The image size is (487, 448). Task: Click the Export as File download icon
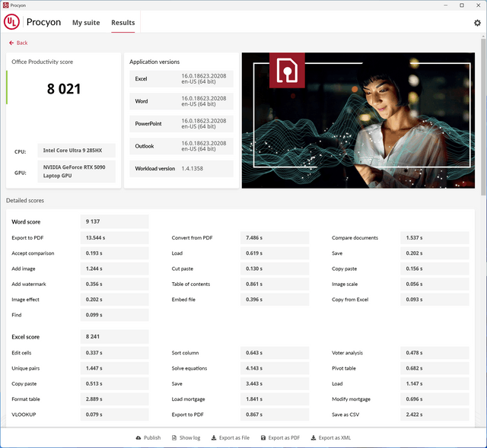click(x=214, y=438)
